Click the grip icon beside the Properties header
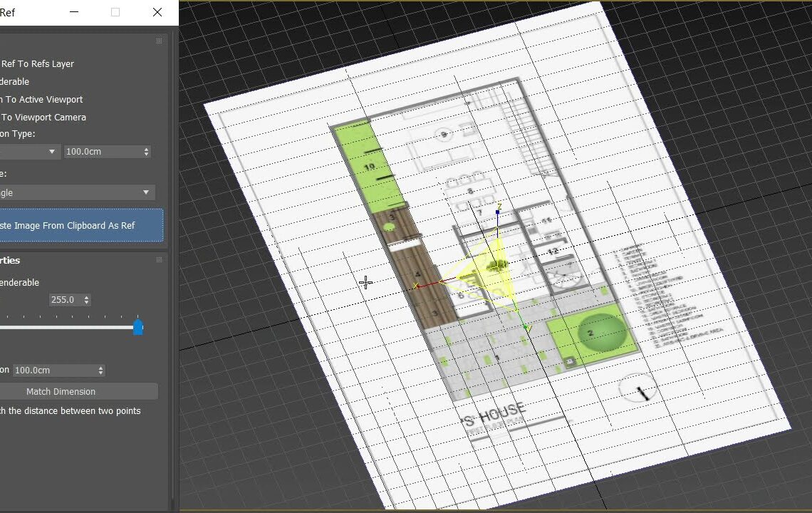 158,260
